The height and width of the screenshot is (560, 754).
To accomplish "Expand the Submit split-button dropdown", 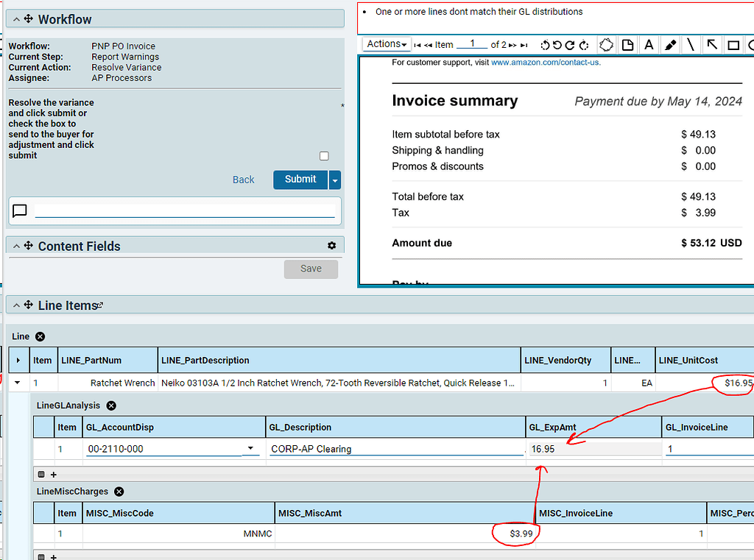I will 334,180.
